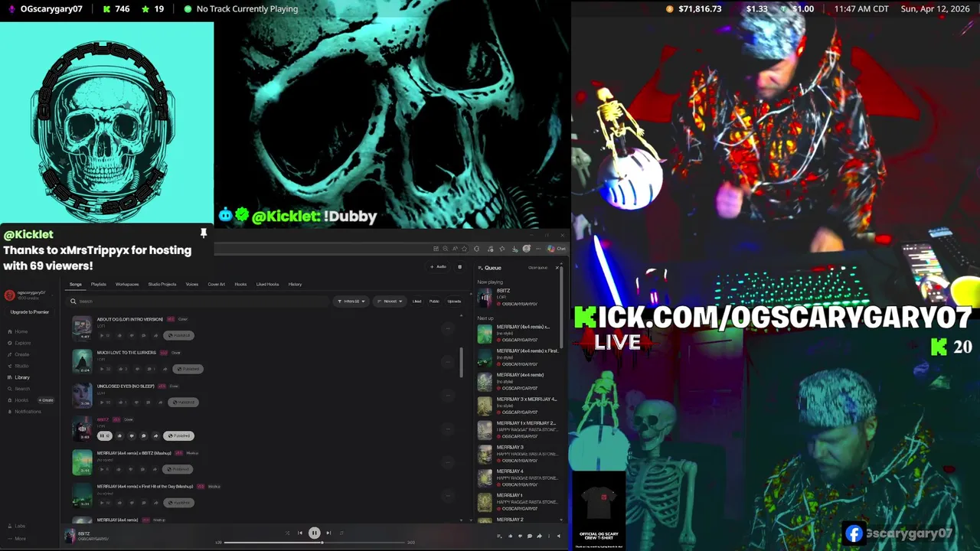Click the volume icon in player bar
This screenshot has width=980, height=551.
point(559,536)
